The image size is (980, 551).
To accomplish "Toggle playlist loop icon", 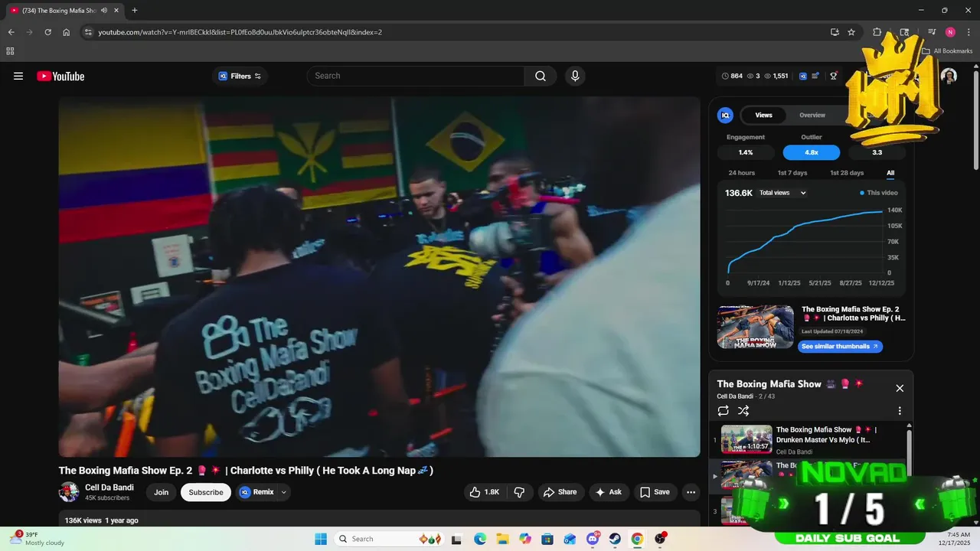I will pyautogui.click(x=724, y=411).
